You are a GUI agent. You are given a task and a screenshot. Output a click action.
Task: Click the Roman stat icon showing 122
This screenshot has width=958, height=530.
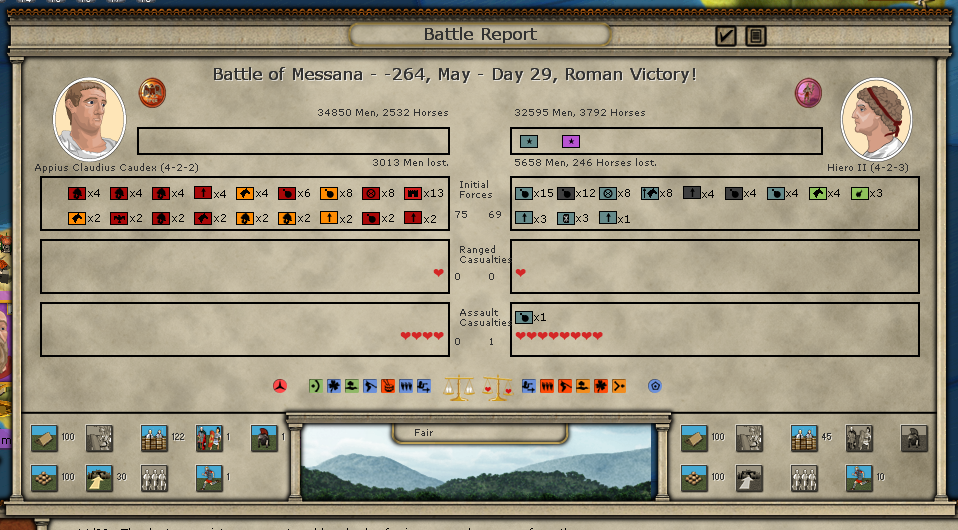[153, 438]
